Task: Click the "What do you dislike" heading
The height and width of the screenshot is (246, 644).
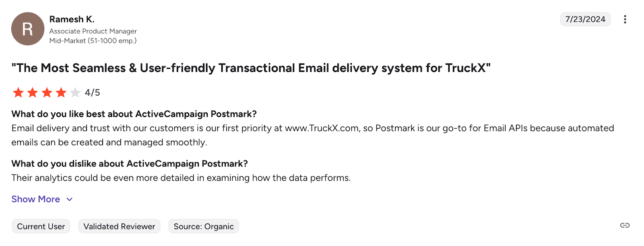Action: (130, 164)
